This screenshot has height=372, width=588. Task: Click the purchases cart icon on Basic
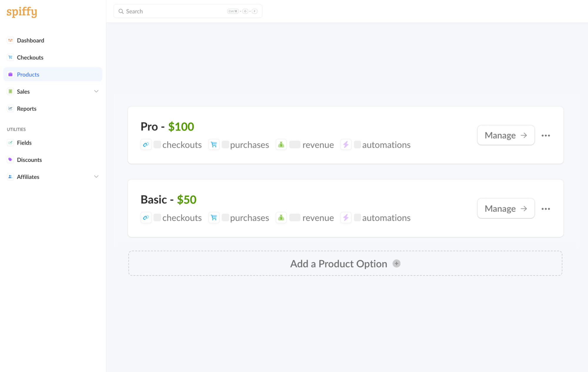[x=214, y=217]
